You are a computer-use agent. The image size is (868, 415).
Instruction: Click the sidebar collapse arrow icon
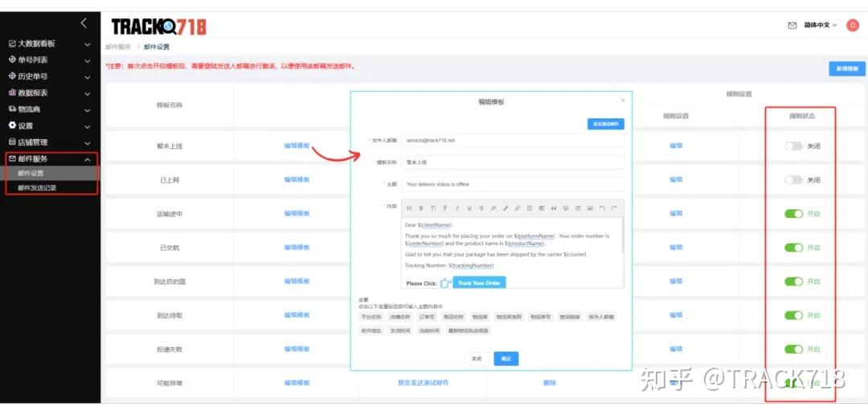(84, 23)
